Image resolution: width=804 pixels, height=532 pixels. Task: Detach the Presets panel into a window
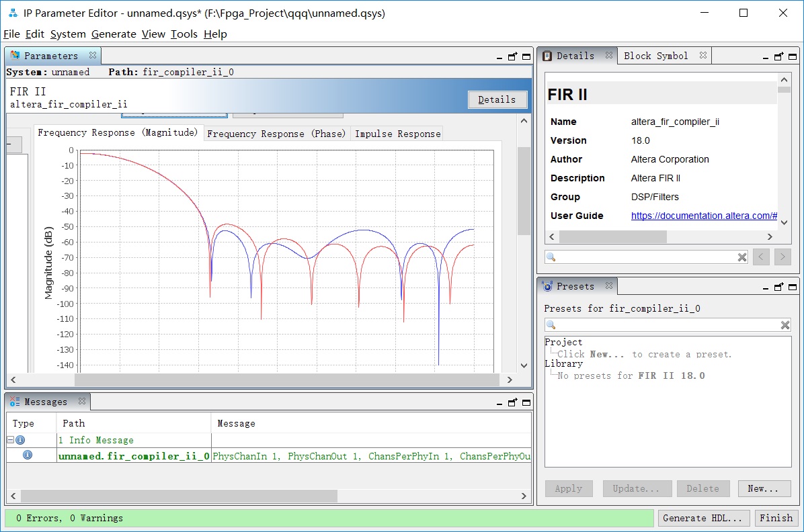[x=778, y=287]
